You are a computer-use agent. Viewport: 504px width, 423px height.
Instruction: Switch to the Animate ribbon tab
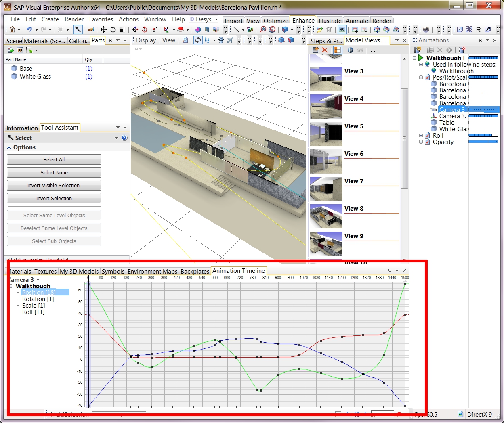pyautogui.click(x=357, y=21)
